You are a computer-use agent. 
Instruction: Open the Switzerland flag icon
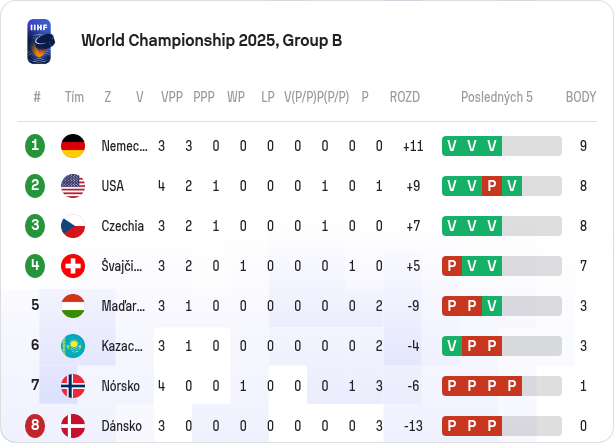pos(73,266)
